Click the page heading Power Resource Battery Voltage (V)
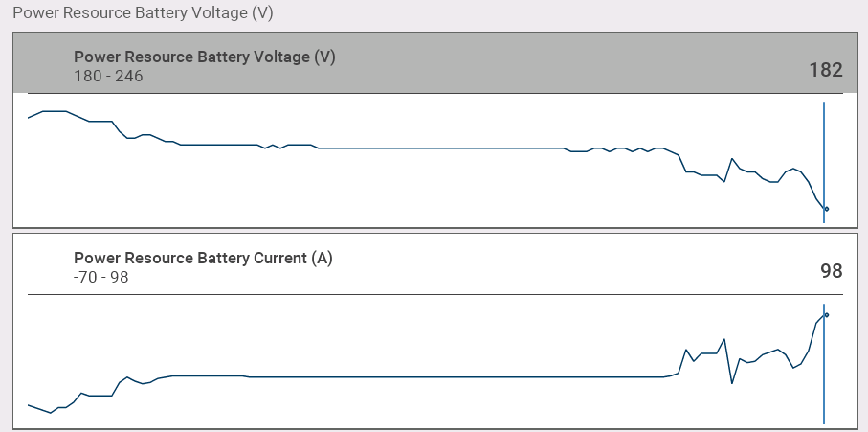The image size is (868, 432). (153, 14)
